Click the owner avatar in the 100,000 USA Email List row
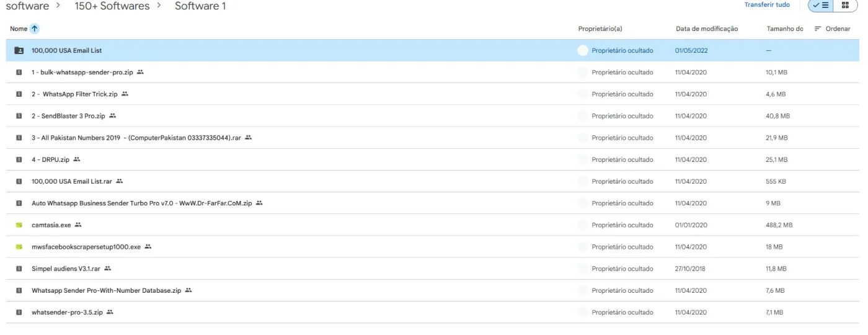The height and width of the screenshot is (335, 868). coord(582,51)
